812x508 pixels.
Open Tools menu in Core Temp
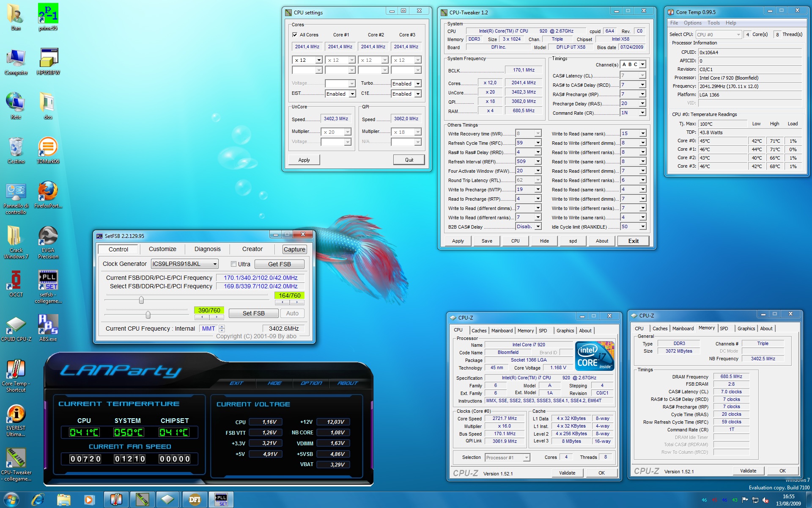point(713,23)
